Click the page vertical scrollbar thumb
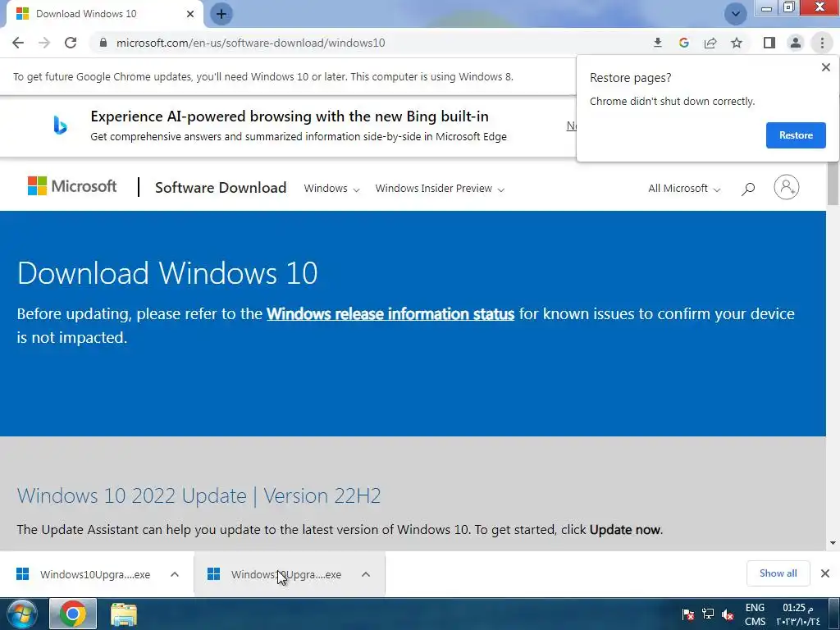Screen dimensions: 840x630 833,183
